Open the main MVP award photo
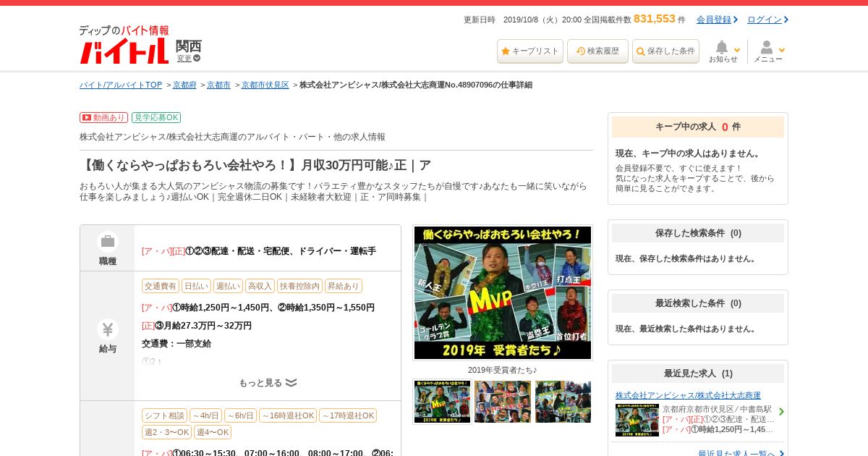The width and height of the screenshot is (868, 456). tap(503, 292)
